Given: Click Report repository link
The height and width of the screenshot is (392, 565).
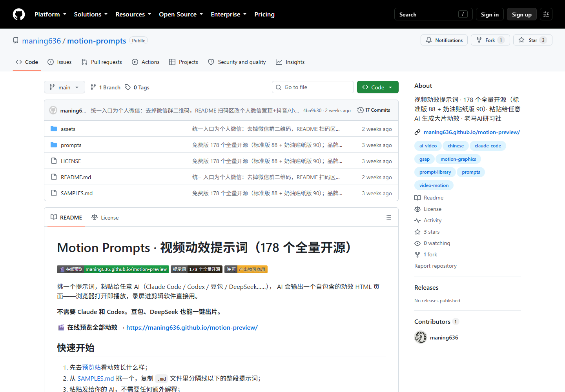Looking at the screenshot, I should (436, 266).
